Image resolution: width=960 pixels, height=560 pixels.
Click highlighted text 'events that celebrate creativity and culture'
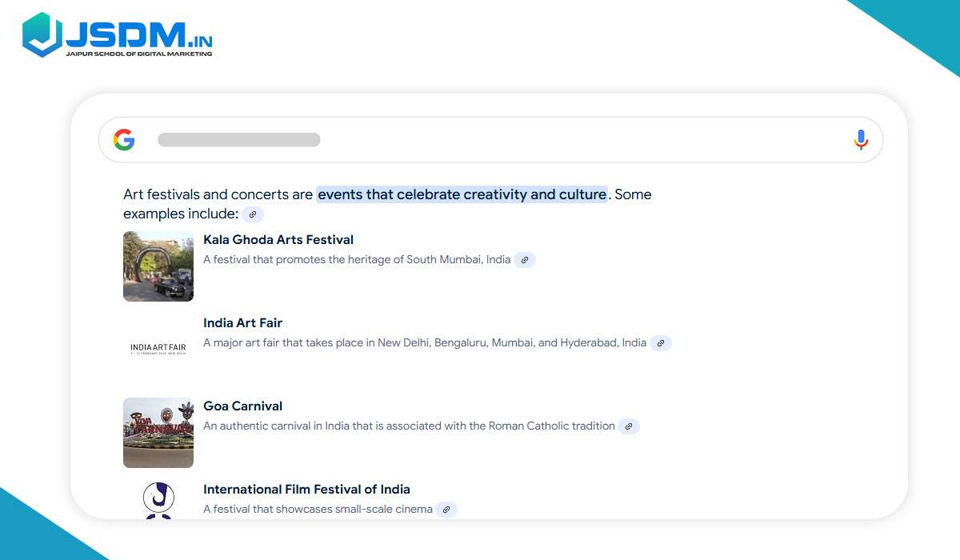coord(462,194)
